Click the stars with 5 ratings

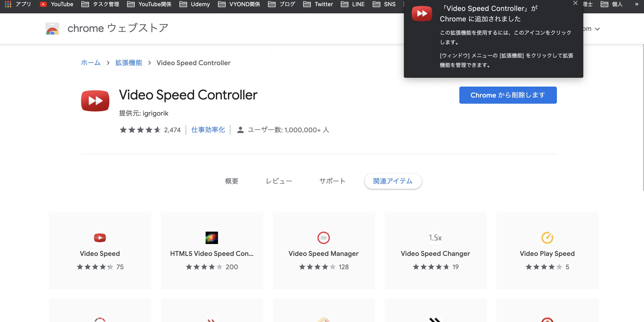(x=544, y=267)
